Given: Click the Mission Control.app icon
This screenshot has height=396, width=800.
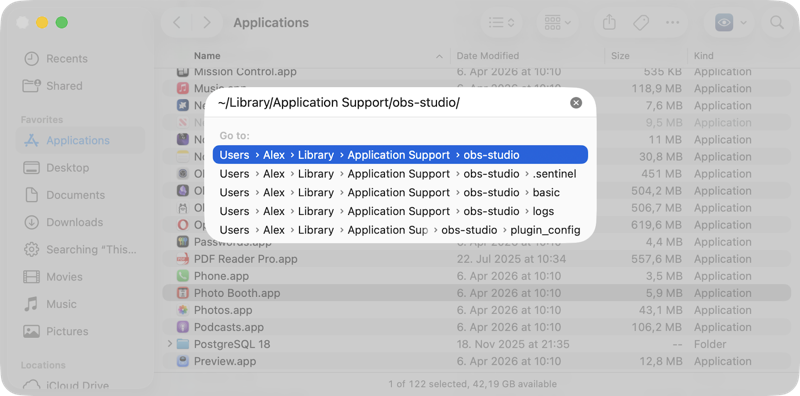Looking at the screenshot, I should point(183,72).
